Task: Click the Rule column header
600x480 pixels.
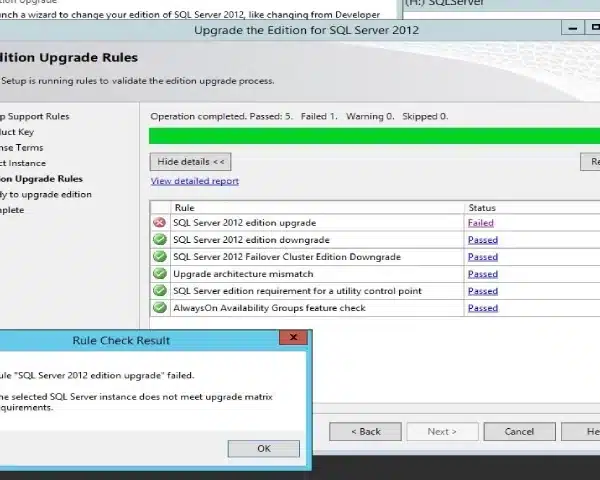Action: 184,207
